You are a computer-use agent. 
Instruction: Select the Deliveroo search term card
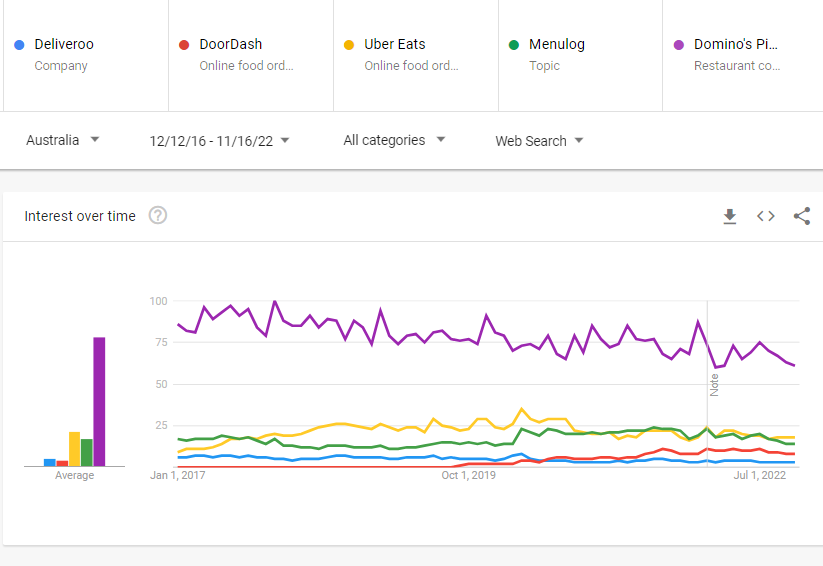(86, 55)
